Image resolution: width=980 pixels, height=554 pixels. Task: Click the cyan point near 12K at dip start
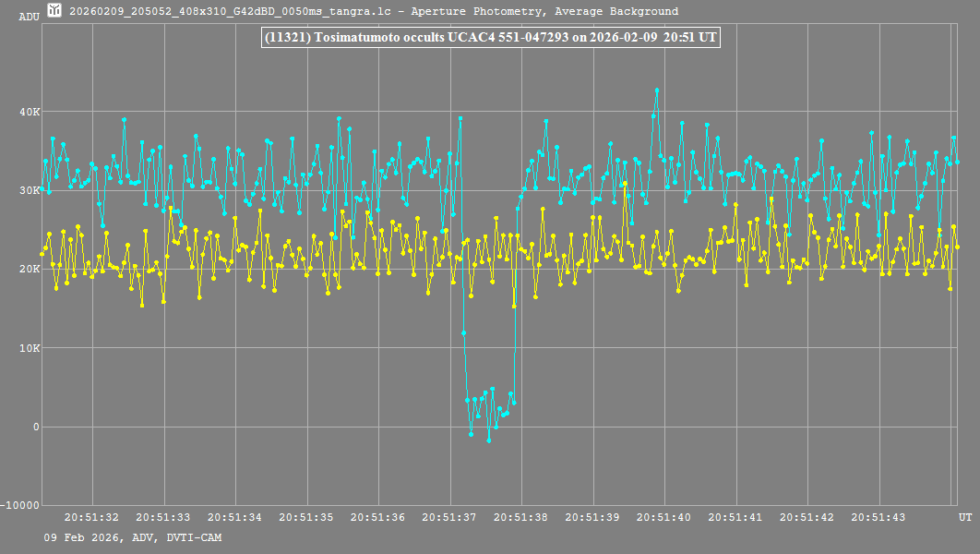(x=463, y=332)
